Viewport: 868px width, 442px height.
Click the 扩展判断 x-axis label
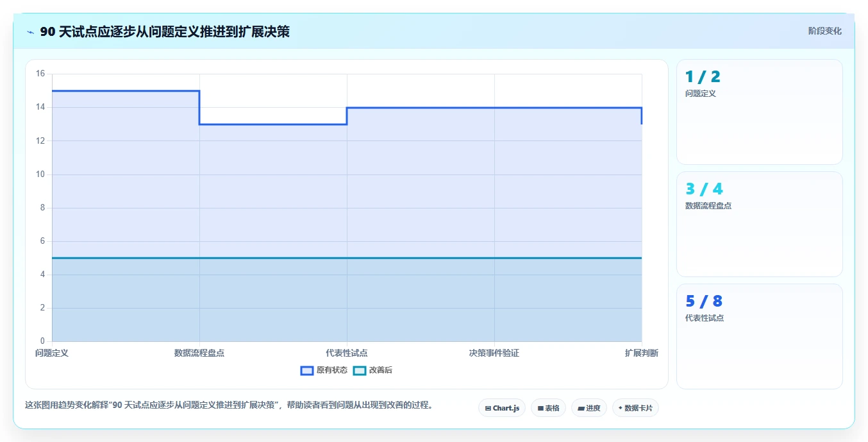(x=642, y=353)
